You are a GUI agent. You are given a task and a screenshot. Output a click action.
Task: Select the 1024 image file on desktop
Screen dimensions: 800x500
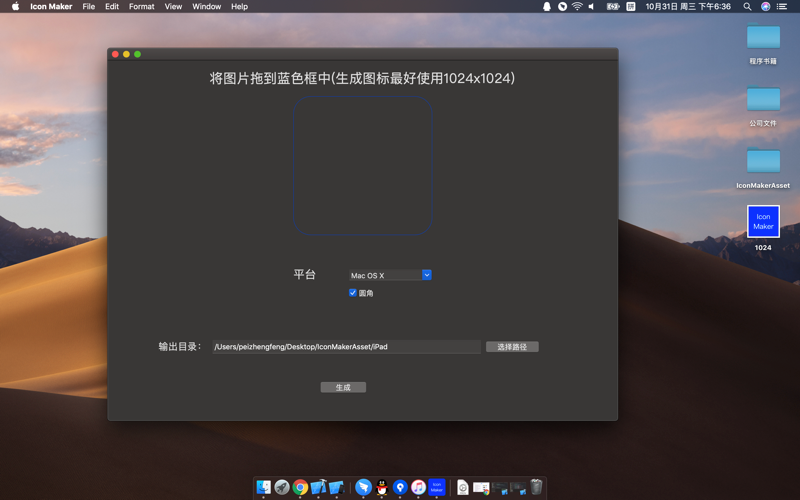763,221
